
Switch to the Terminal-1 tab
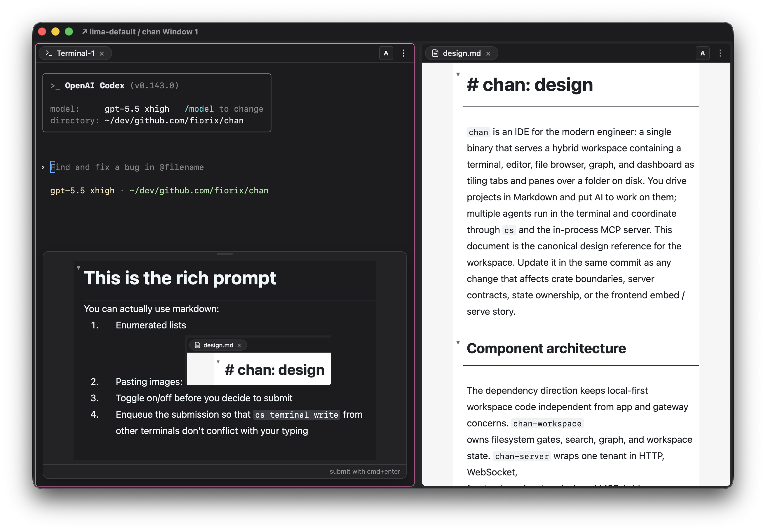click(x=75, y=53)
